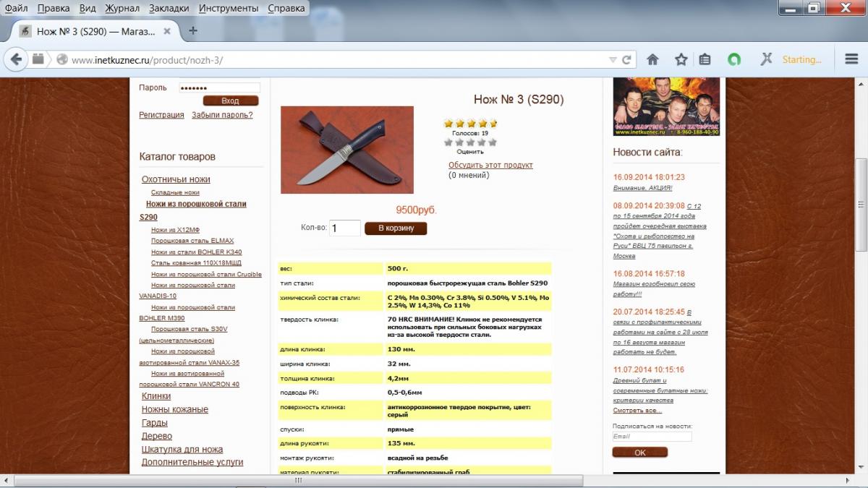
Task: Select Охотничьи ножи catalog category
Action: click(x=176, y=179)
